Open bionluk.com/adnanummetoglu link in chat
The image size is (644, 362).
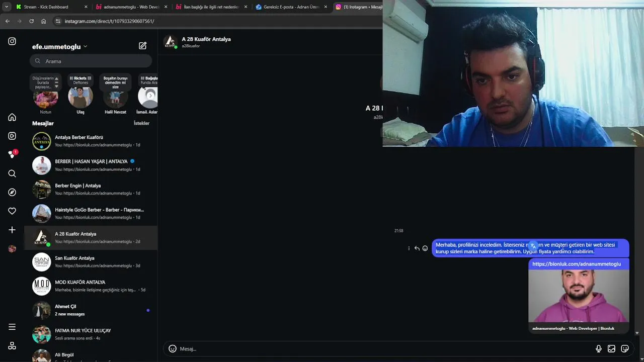click(577, 264)
